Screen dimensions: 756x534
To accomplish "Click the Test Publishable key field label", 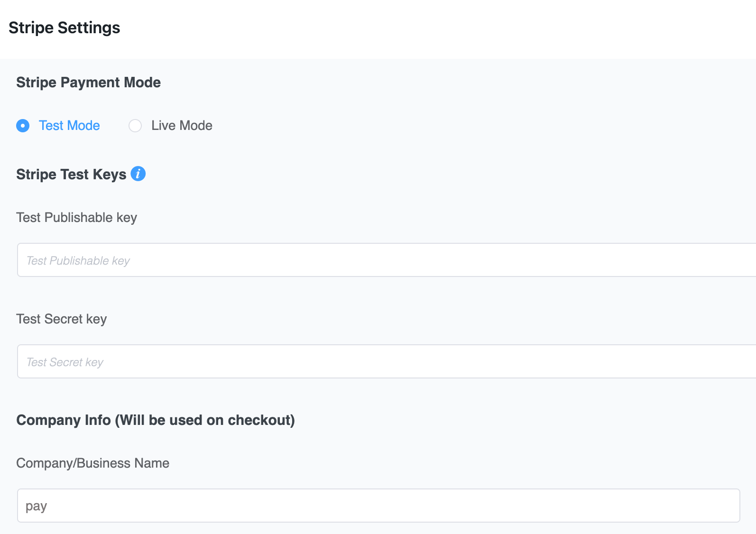I will [76, 218].
